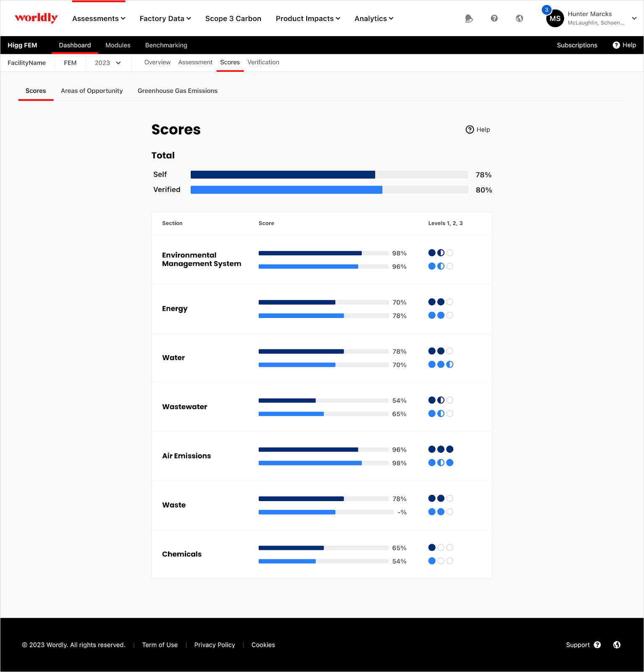This screenshot has height=672, width=644.
Task: Expand the Assessments menu
Action: (99, 18)
